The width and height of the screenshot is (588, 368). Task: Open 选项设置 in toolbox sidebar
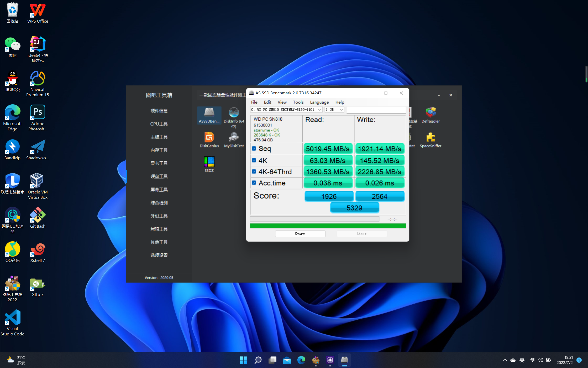coord(159,255)
